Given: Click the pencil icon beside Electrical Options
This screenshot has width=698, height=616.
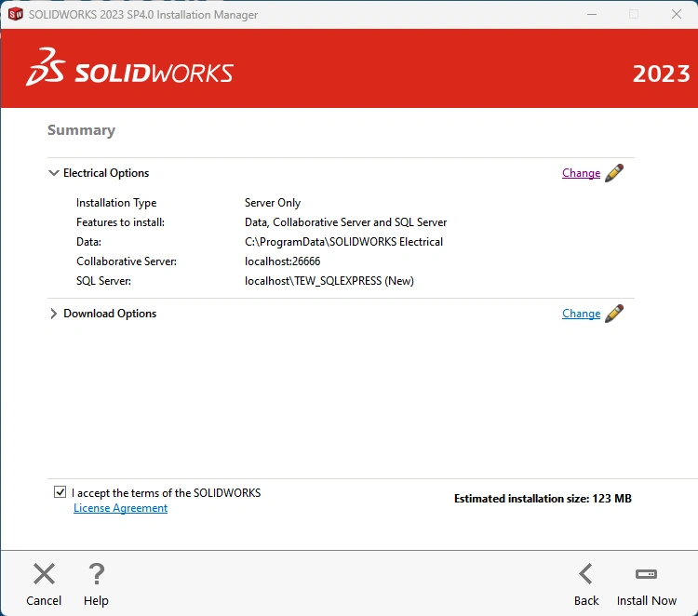Looking at the screenshot, I should 614,173.
